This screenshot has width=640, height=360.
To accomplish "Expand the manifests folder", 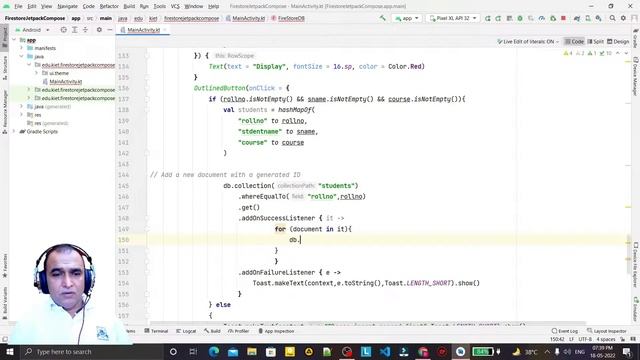I will [x=22, y=48].
